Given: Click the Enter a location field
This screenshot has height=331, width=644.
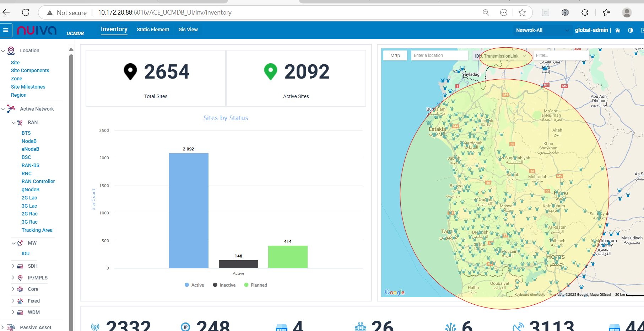Looking at the screenshot, I should [439, 55].
